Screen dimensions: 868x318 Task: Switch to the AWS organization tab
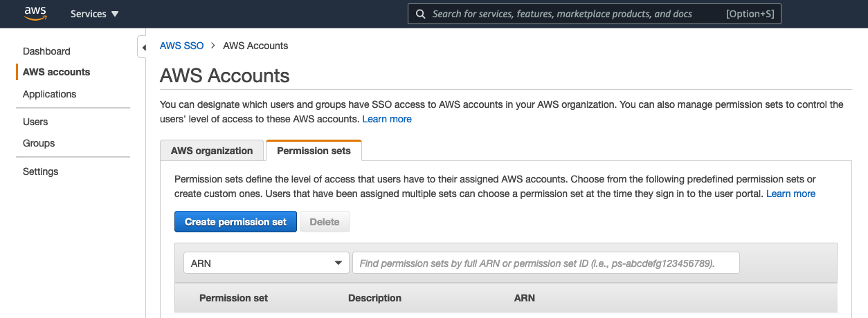click(212, 151)
